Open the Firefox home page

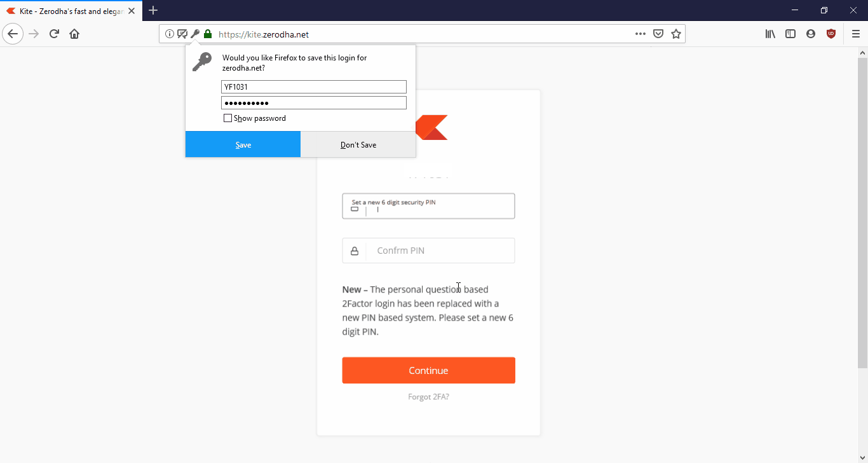(74, 34)
